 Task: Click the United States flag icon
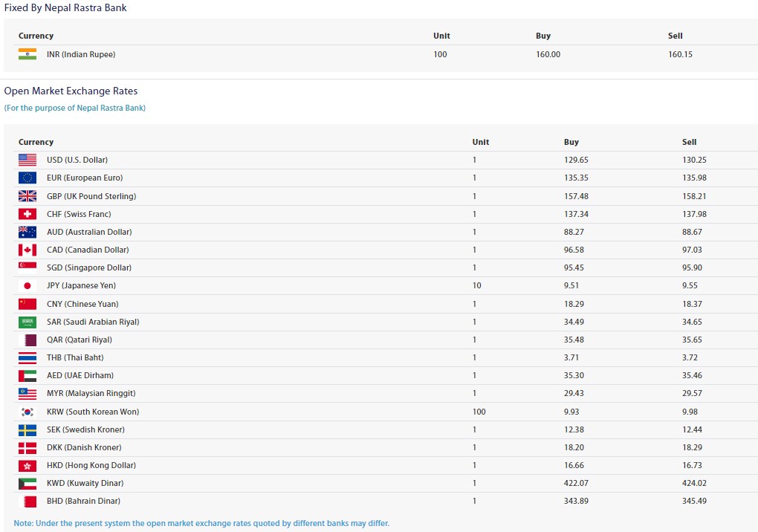[x=27, y=160]
